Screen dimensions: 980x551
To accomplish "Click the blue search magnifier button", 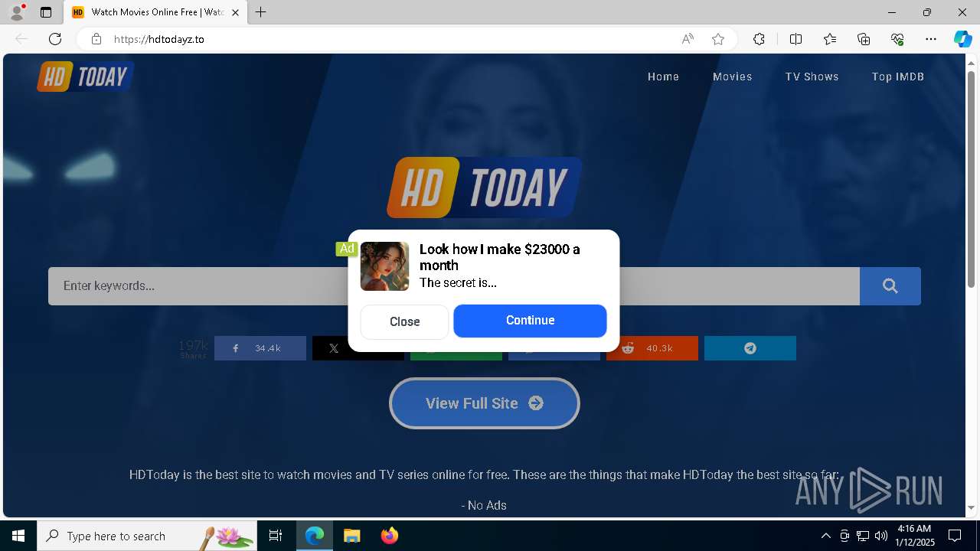I will tap(890, 286).
